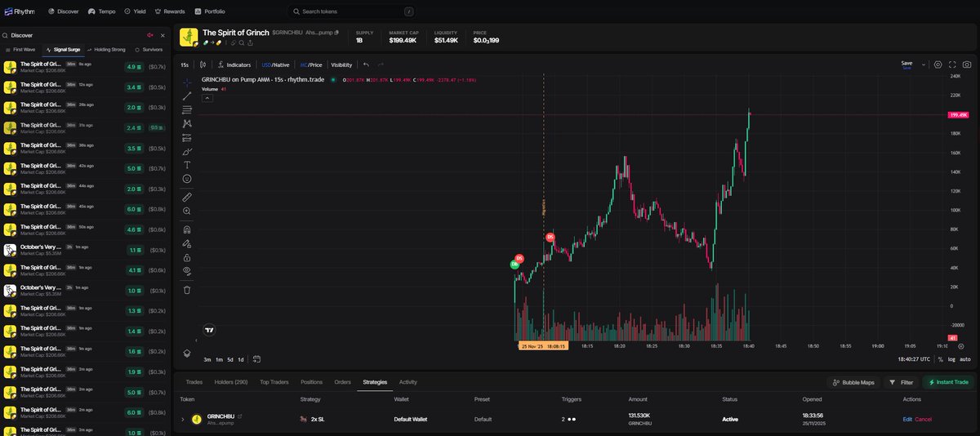Screen dimensions: 980x436
Task: Select the trend line drawing tool
Action: click(187, 96)
